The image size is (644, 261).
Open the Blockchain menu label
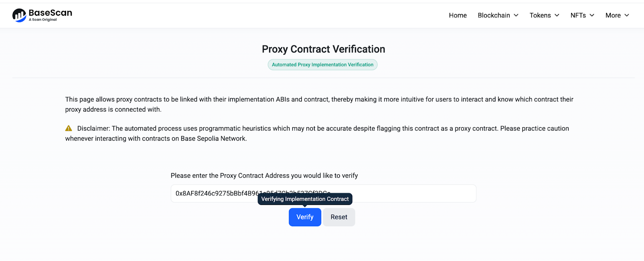(x=493, y=15)
